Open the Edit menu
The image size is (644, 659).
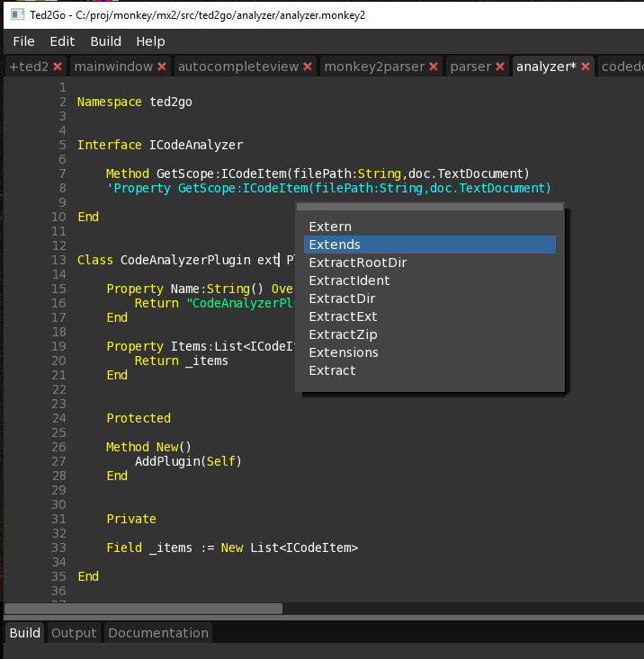coord(62,41)
